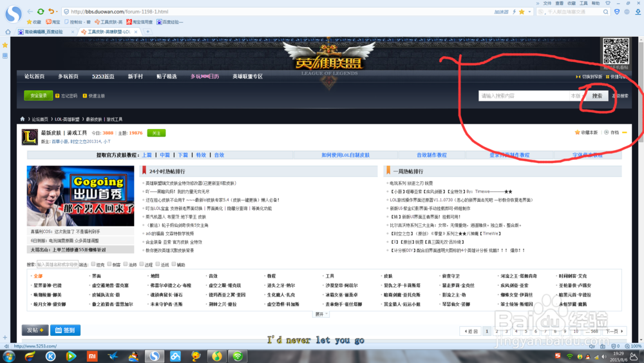
Task: Open the 音效制作教程 link
Action: [431, 155]
